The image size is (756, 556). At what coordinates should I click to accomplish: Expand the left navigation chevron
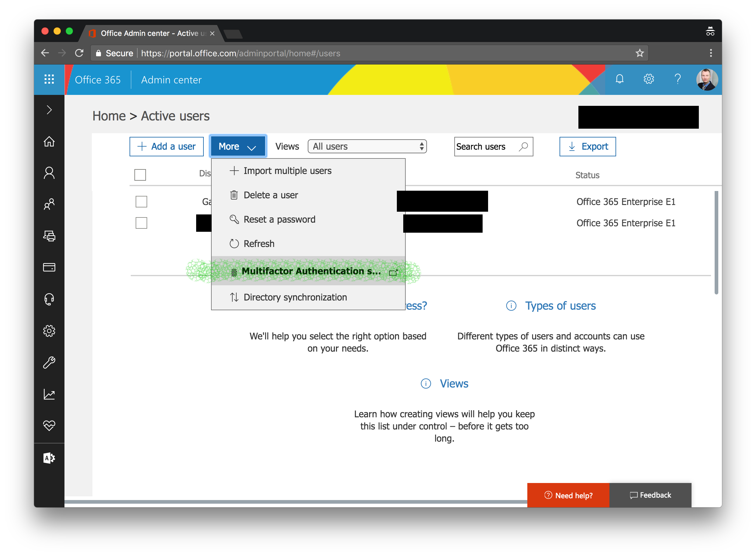pos(49,110)
